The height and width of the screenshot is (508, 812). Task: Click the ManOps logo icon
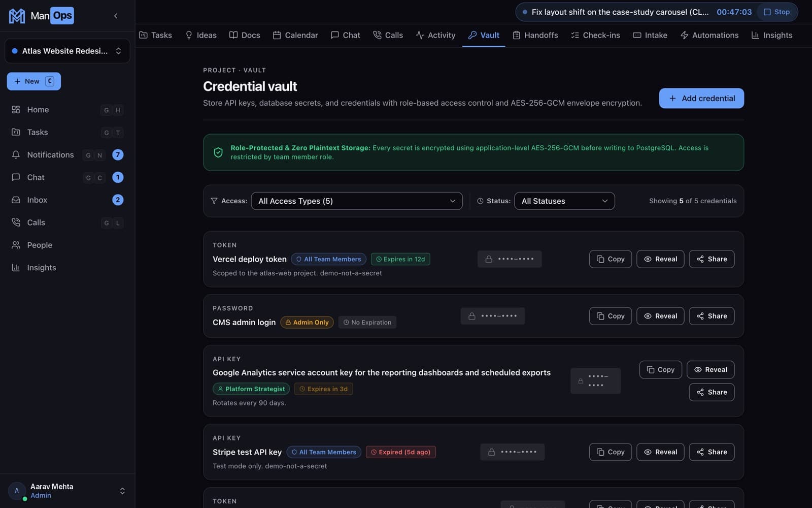click(17, 16)
